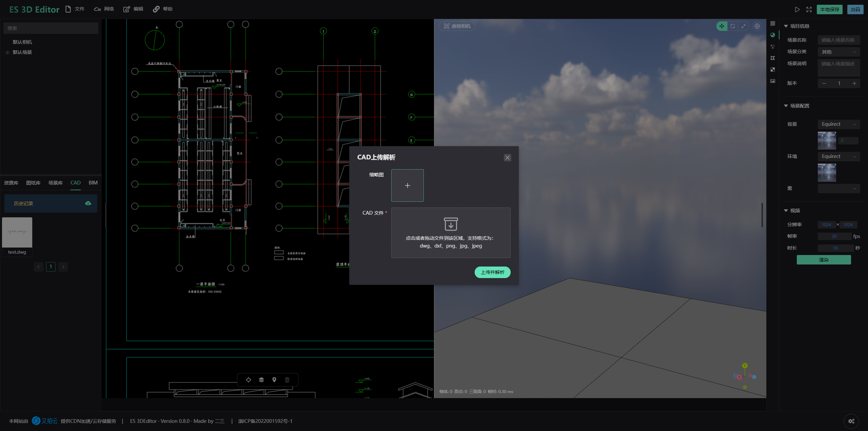Open the scene settings sphere icon

coord(773,35)
